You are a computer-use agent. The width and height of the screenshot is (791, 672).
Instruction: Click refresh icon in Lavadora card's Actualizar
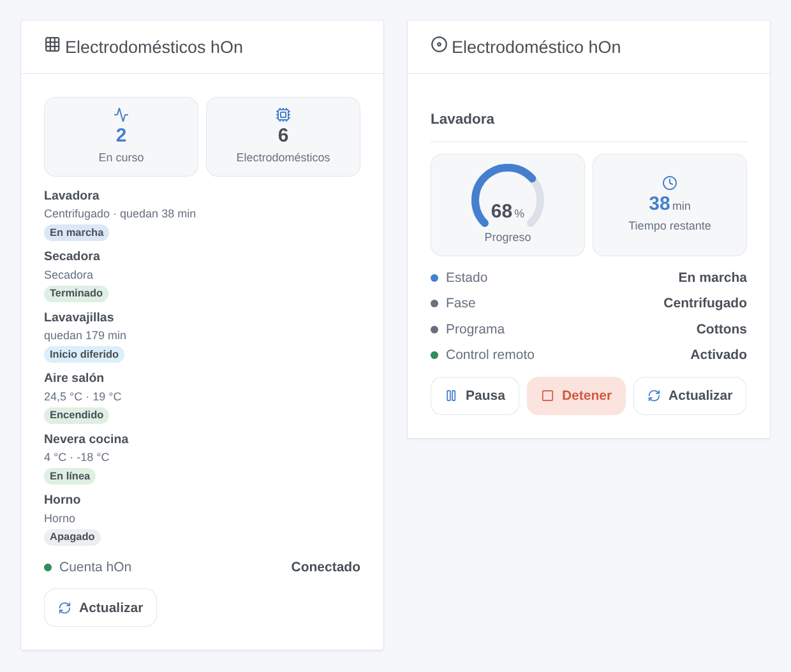tap(654, 396)
